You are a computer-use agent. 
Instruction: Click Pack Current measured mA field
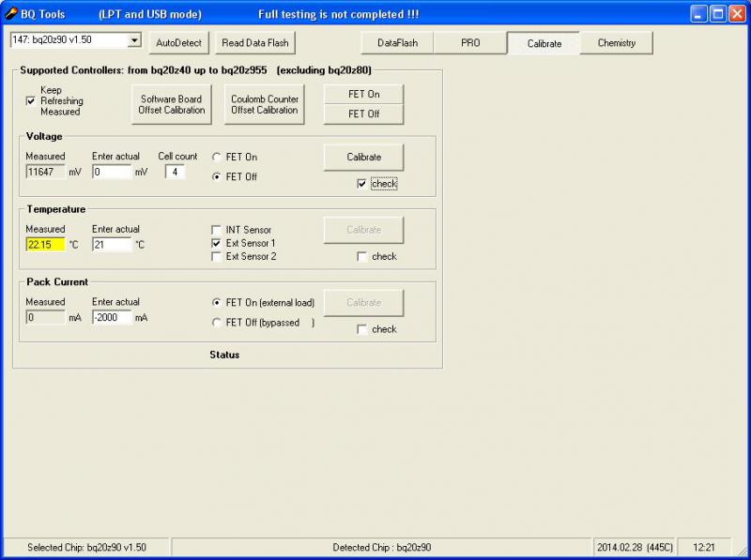45,317
